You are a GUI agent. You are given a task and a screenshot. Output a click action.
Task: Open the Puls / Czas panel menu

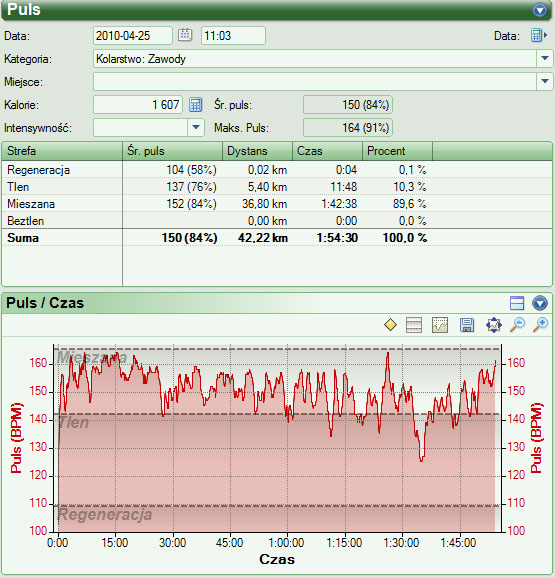click(540, 303)
